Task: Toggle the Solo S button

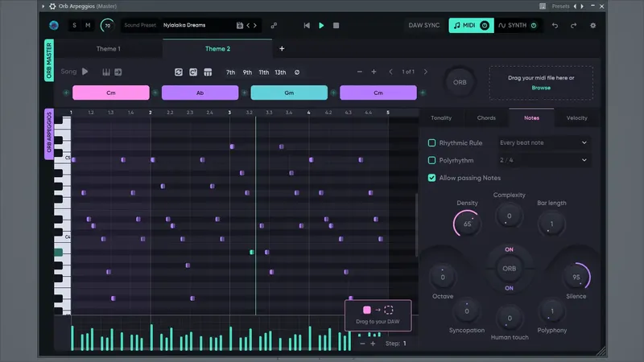Action: pyautogui.click(x=74, y=26)
